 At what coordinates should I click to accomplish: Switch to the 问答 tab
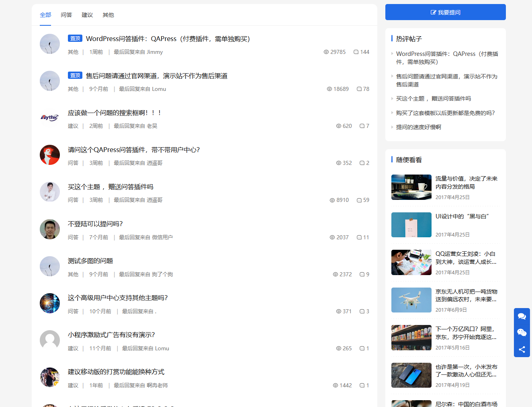pyautogui.click(x=66, y=15)
